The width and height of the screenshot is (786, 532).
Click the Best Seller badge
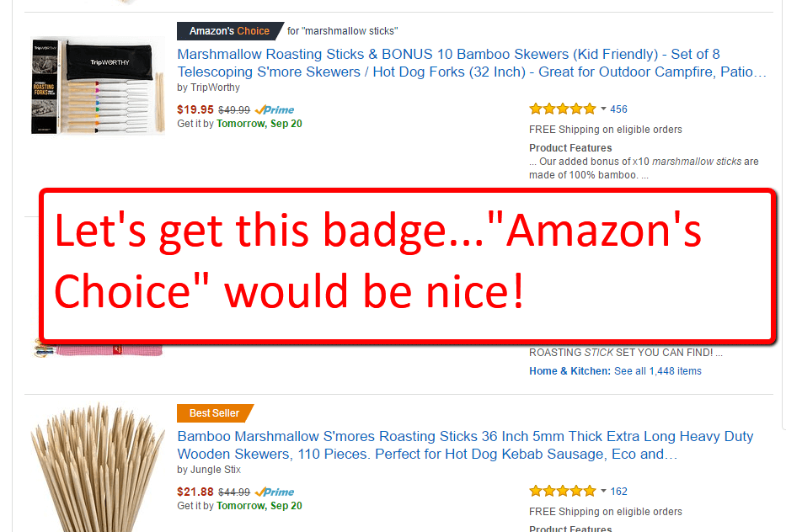pyautogui.click(x=215, y=413)
